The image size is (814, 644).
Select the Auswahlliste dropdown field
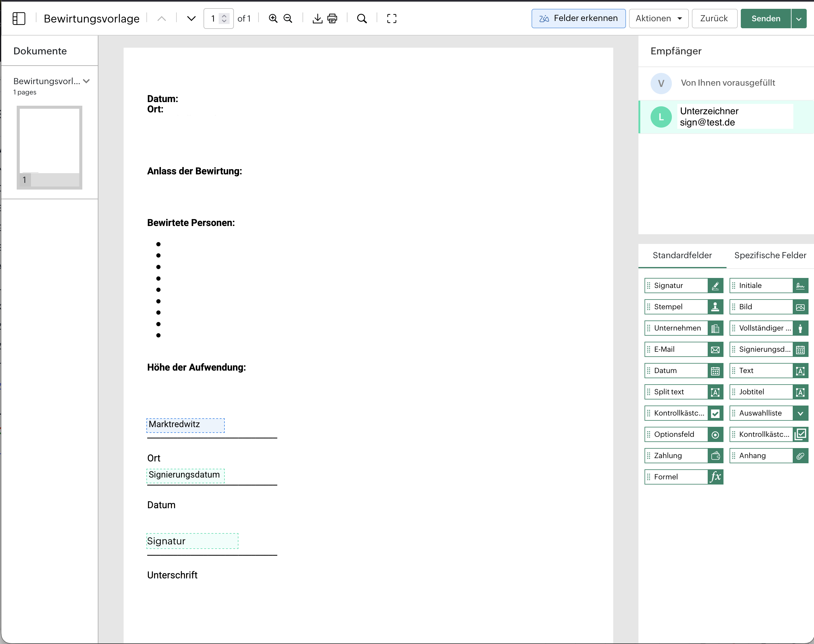pyautogui.click(x=769, y=413)
